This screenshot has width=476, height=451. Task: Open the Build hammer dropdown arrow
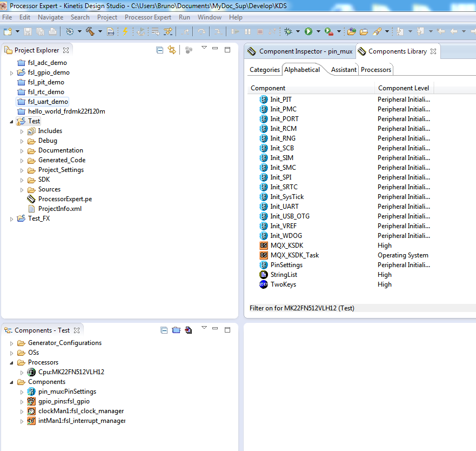[100, 31]
